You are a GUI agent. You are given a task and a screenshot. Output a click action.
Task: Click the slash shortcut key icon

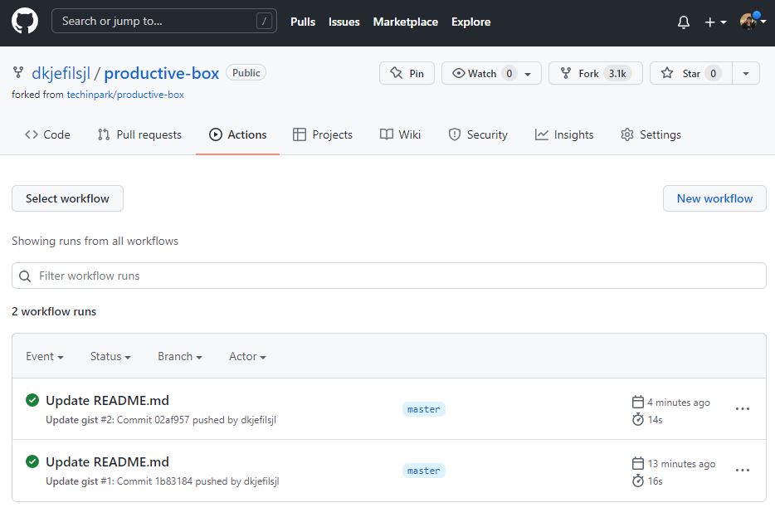point(264,22)
